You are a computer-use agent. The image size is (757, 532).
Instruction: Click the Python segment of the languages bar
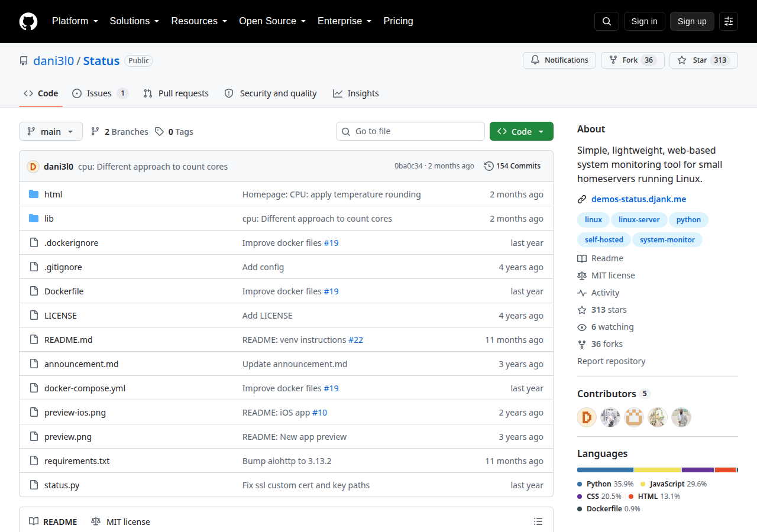pos(606,470)
